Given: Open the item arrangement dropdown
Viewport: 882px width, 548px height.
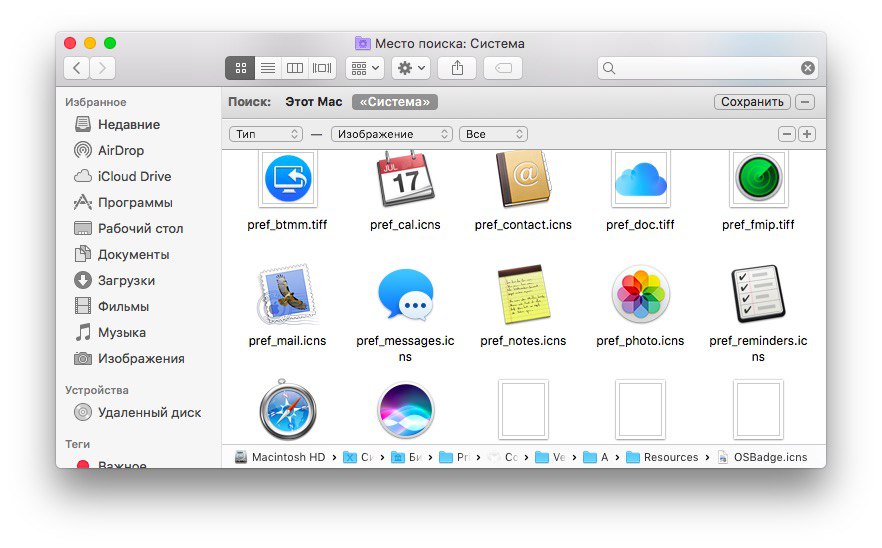Looking at the screenshot, I should (365, 68).
